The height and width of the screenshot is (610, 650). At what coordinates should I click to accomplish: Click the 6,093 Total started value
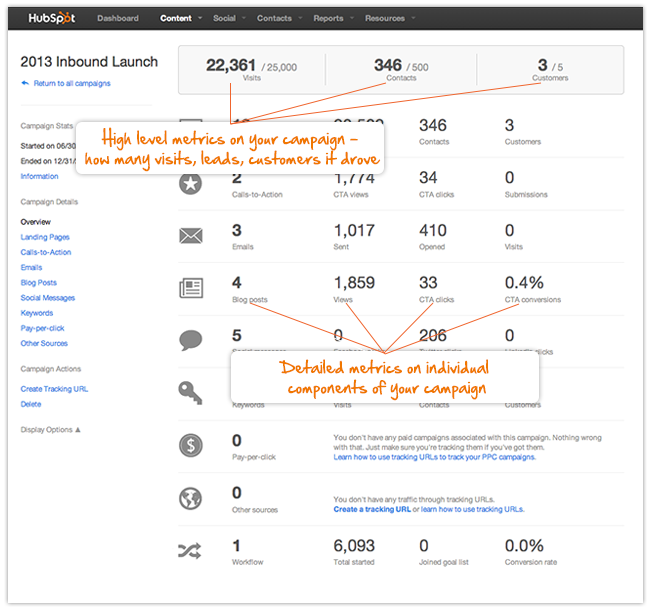click(x=354, y=546)
